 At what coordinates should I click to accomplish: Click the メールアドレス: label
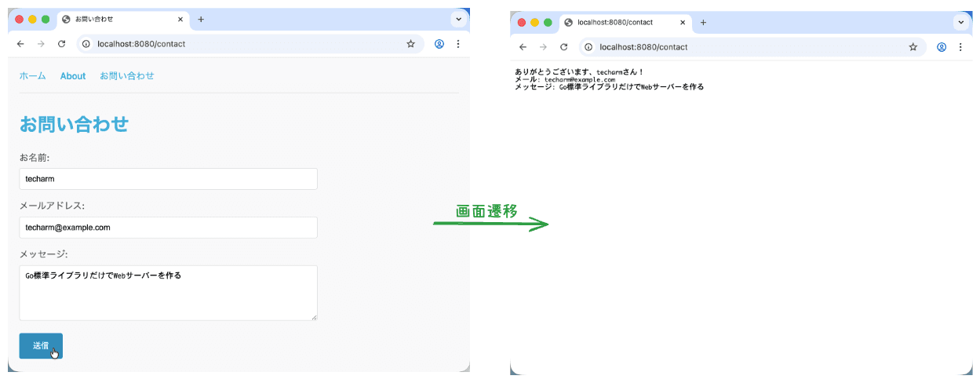coord(52,206)
